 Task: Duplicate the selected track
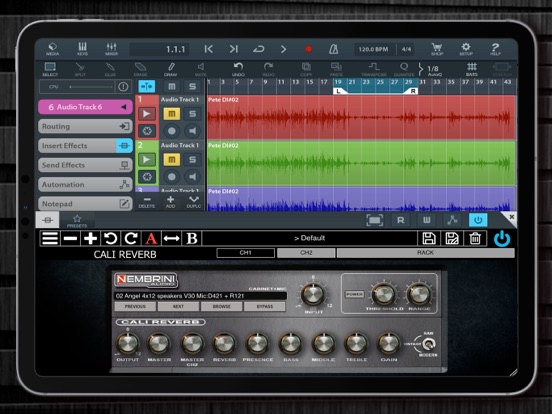click(194, 202)
